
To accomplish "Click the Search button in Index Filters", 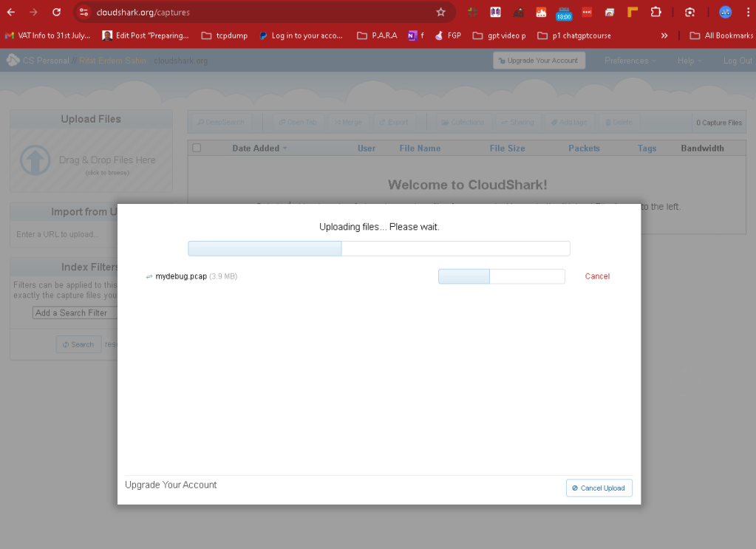I will click(78, 344).
